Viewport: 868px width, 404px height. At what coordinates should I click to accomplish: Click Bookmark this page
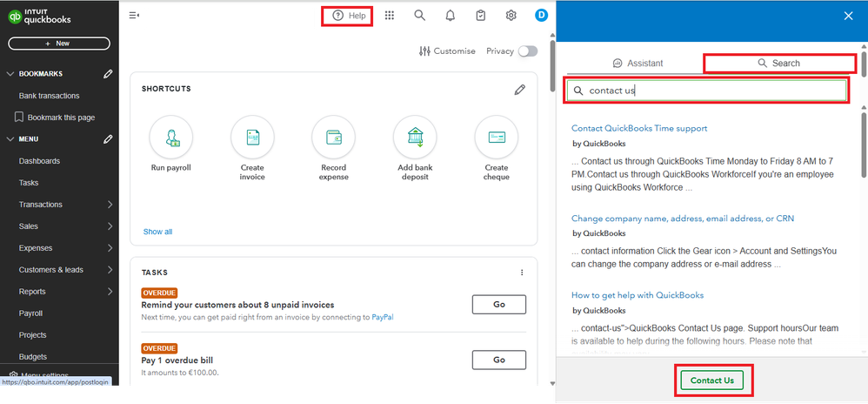click(54, 118)
